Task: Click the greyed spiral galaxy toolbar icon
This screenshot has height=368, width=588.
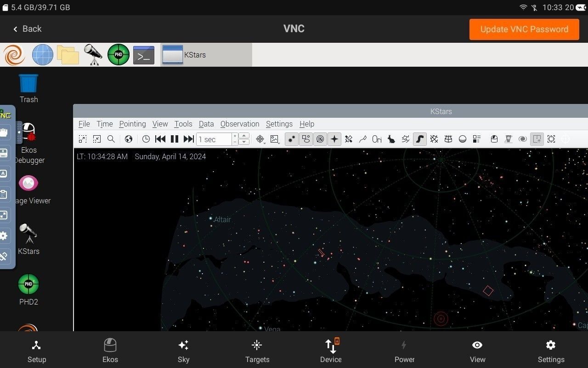Action: pyautogui.click(x=523, y=139)
